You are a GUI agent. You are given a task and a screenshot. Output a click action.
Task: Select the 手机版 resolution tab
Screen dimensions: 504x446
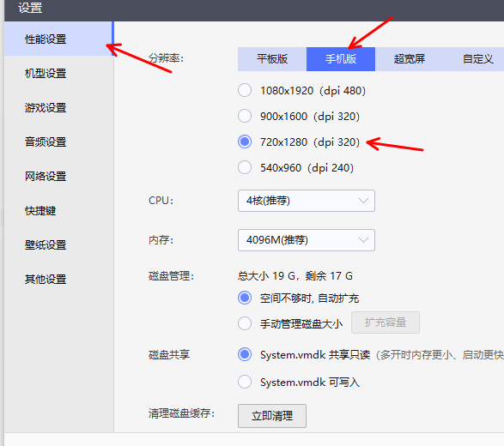pos(341,59)
